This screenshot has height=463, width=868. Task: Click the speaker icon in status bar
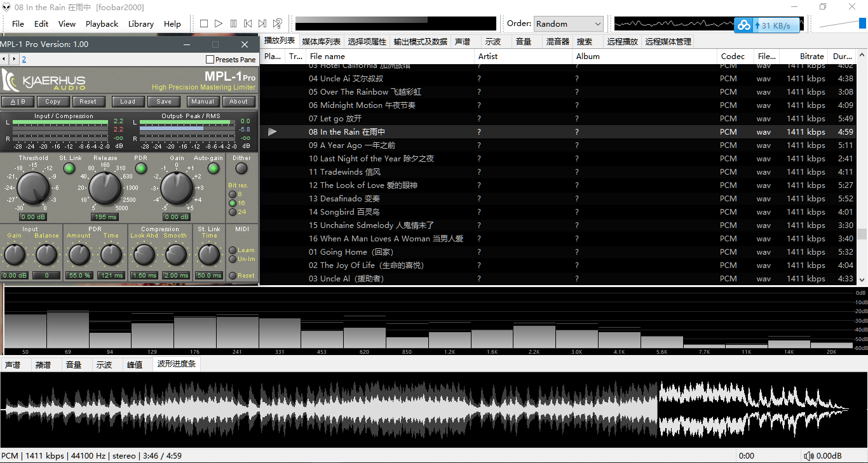tap(808, 455)
